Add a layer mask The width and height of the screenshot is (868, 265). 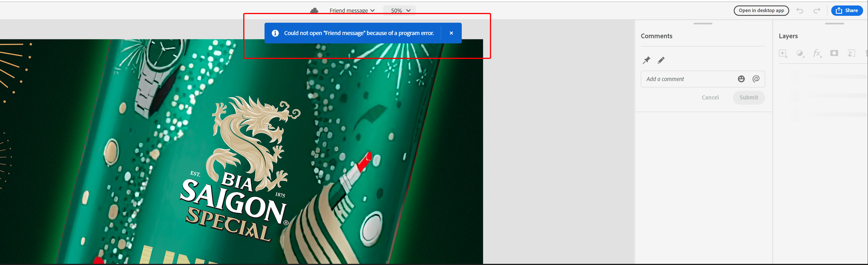click(x=834, y=53)
